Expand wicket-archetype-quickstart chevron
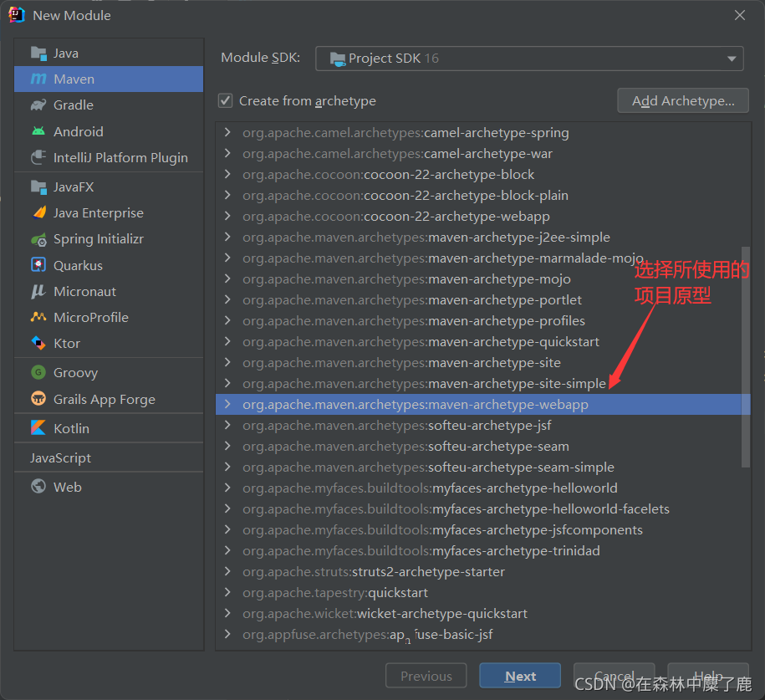This screenshot has width=765, height=700. point(227,613)
